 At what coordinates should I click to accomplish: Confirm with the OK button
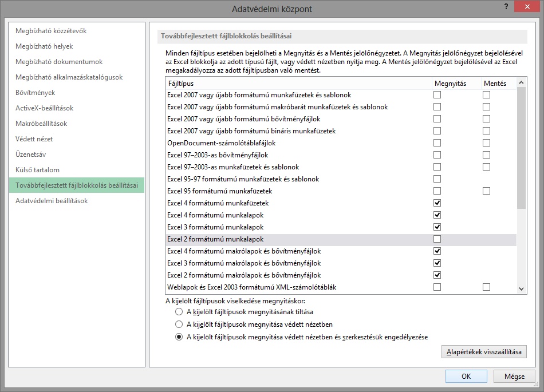466,377
